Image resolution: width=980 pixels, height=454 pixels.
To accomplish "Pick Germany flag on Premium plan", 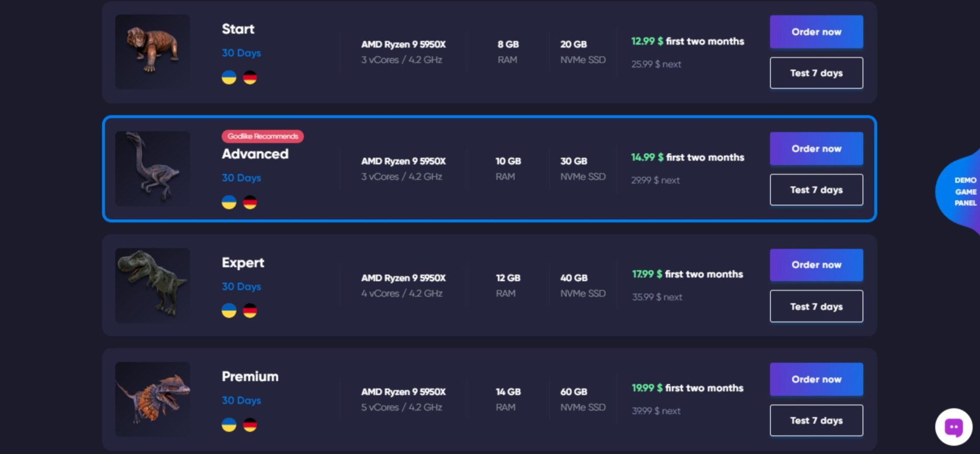I will coord(250,424).
